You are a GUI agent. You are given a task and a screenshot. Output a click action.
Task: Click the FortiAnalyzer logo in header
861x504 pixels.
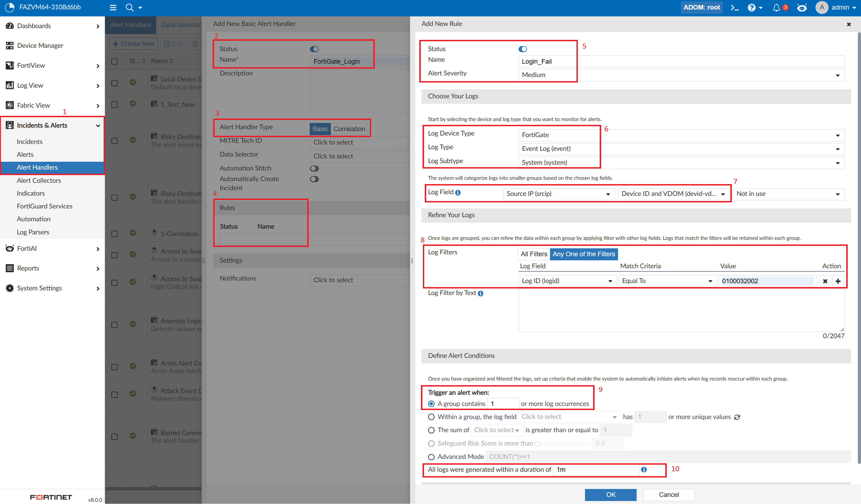tap(10, 7)
